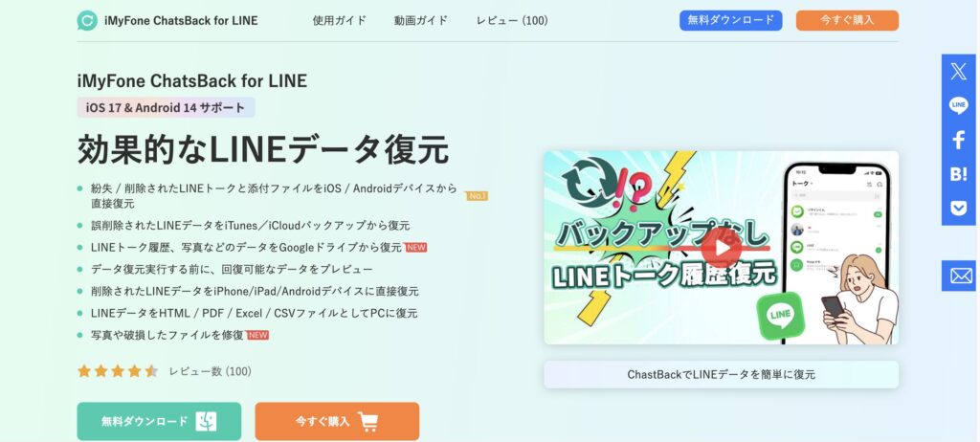Click the large 今すぐ購入 button
This screenshot has width=980, height=442.
tap(337, 421)
